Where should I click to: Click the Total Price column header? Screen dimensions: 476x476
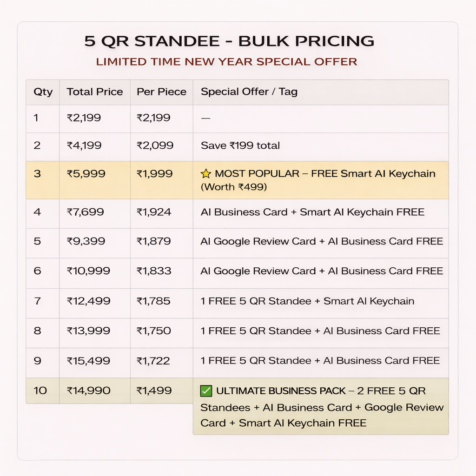pos(95,92)
